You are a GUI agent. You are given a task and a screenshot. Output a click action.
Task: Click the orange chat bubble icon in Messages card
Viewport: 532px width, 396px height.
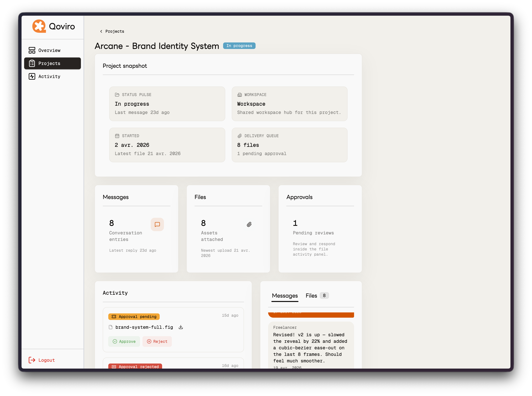(157, 224)
